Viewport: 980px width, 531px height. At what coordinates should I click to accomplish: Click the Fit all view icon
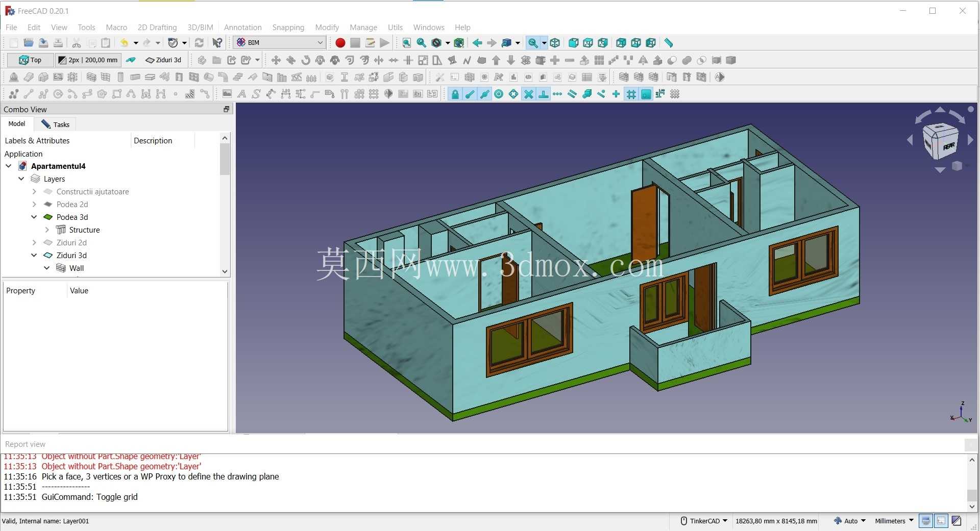(x=407, y=43)
